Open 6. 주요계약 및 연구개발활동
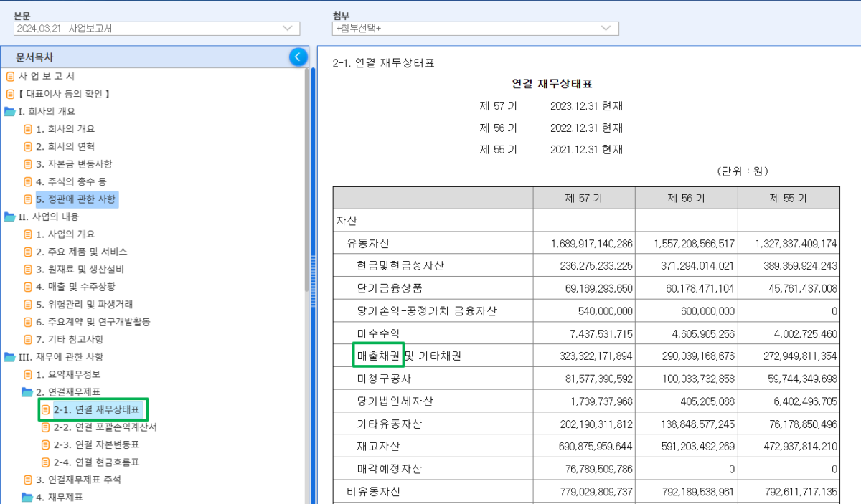The width and height of the screenshot is (861, 504). [x=93, y=322]
